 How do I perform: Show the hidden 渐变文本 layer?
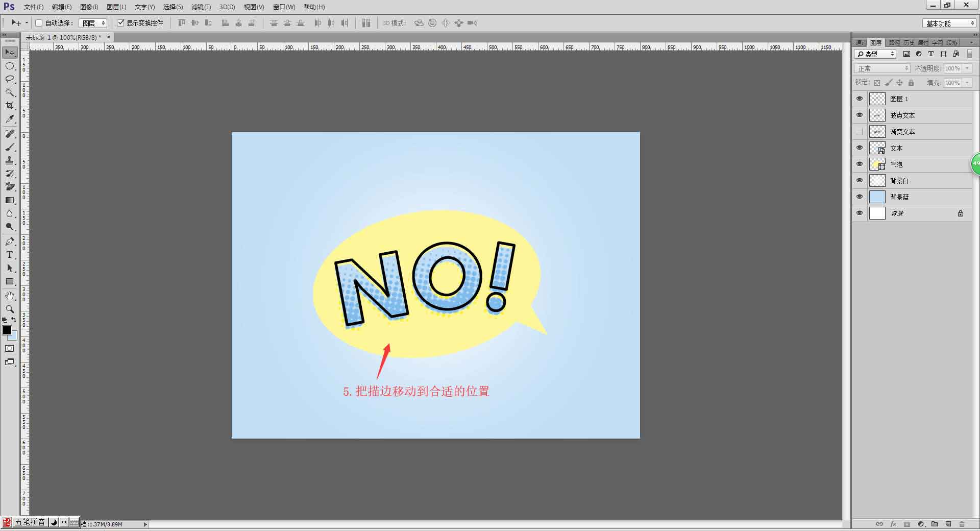860,131
